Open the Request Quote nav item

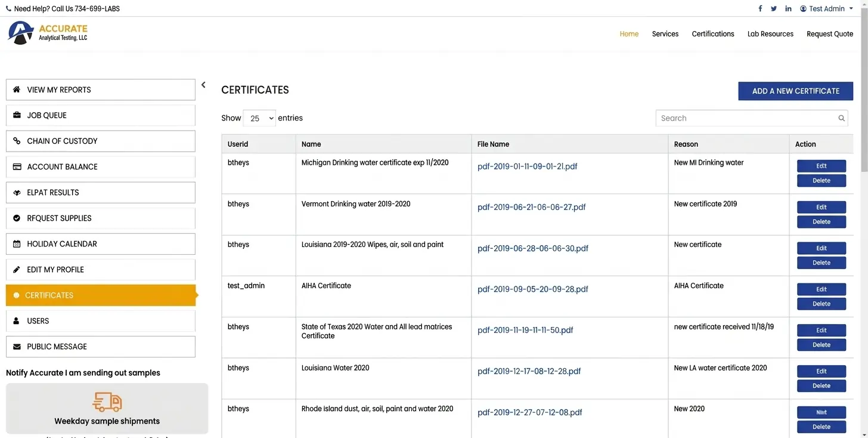(x=830, y=34)
